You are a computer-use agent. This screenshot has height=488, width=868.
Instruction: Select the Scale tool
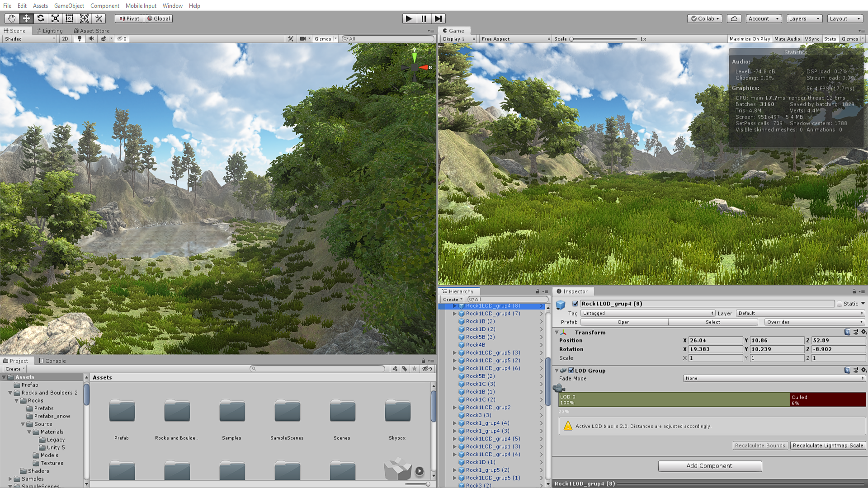point(55,19)
